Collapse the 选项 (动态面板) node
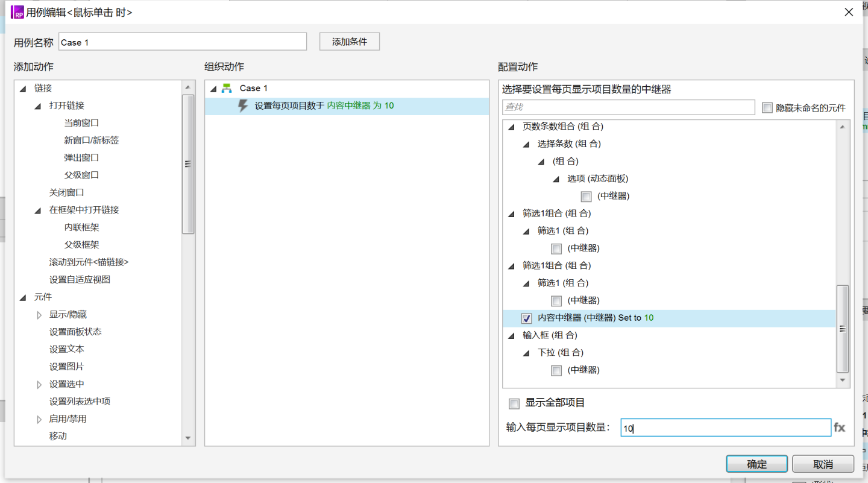Screen dimensions: 868x483 [556, 180]
